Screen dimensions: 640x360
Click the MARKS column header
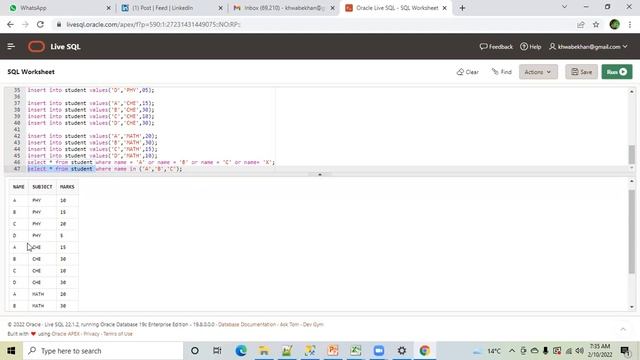(67, 187)
